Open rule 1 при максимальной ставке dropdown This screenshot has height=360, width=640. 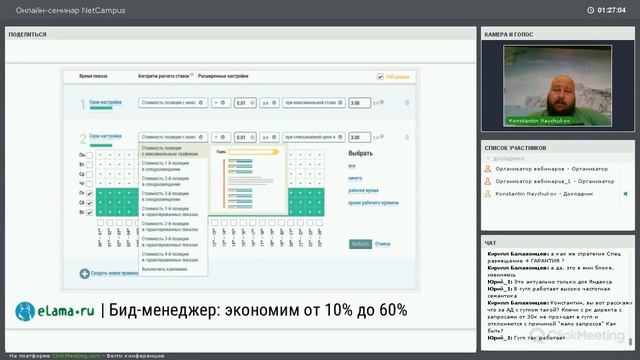point(313,103)
